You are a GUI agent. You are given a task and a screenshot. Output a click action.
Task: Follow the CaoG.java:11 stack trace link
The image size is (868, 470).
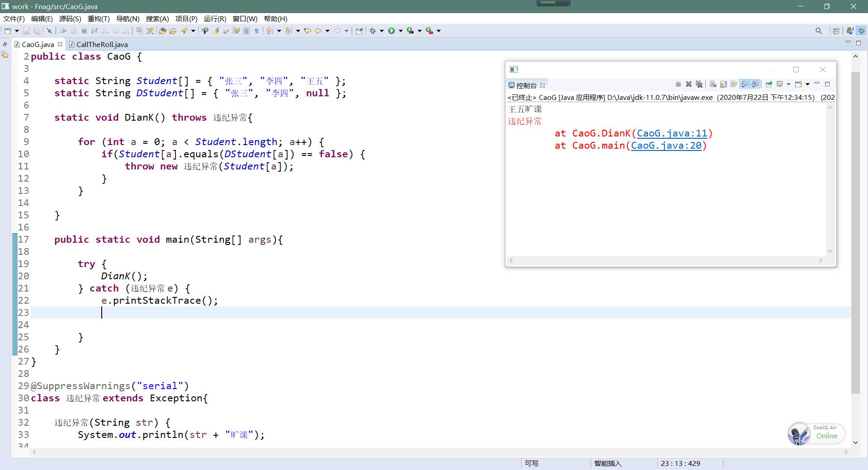point(672,133)
